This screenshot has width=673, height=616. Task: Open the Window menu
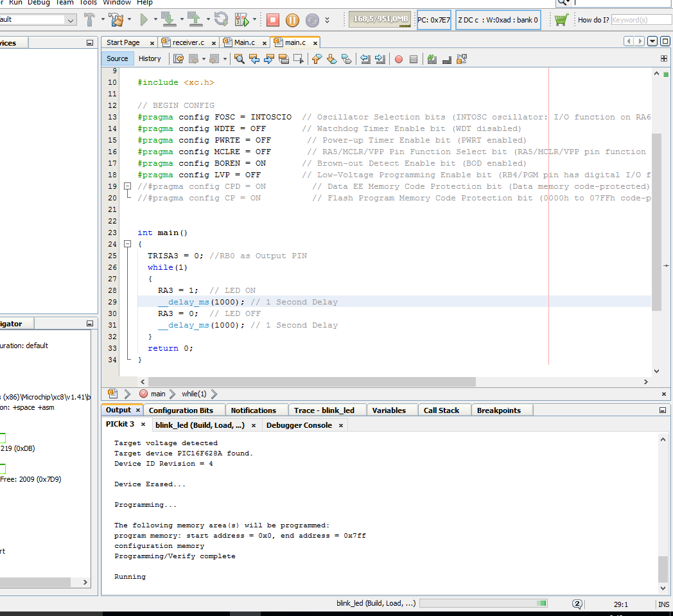117,3
